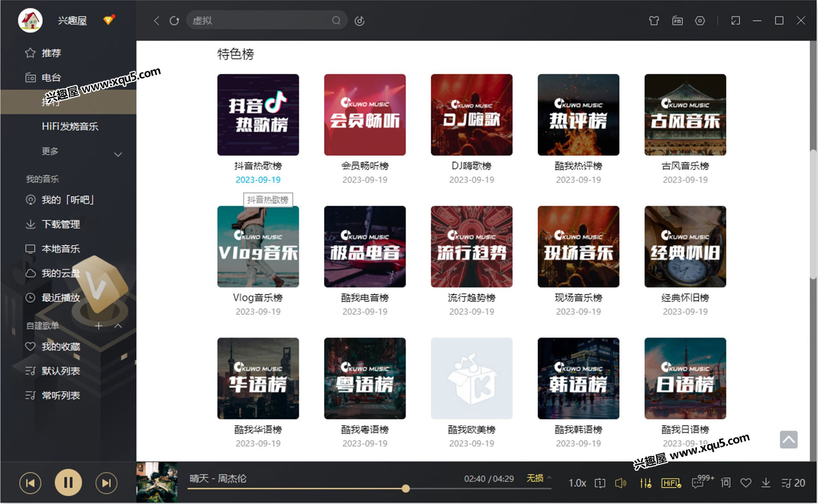Open the 古风音乐 chart cover
Image resolution: width=818 pixels, height=504 pixels.
(x=685, y=115)
